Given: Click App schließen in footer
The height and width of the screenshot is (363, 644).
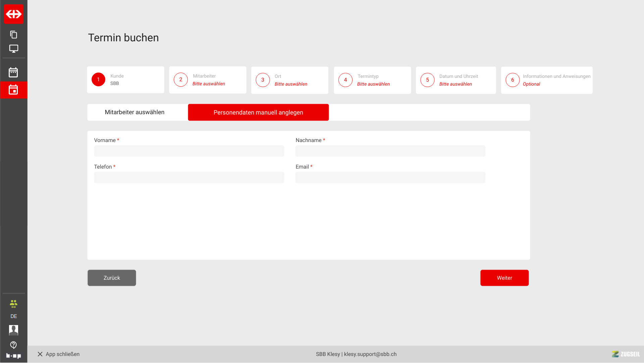Looking at the screenshot, I should (x=59, y=354).
